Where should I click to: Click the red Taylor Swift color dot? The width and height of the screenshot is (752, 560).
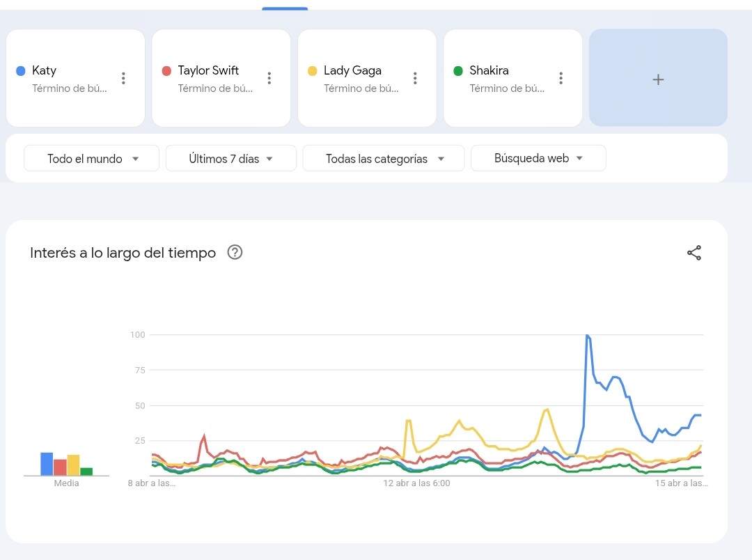166,71
